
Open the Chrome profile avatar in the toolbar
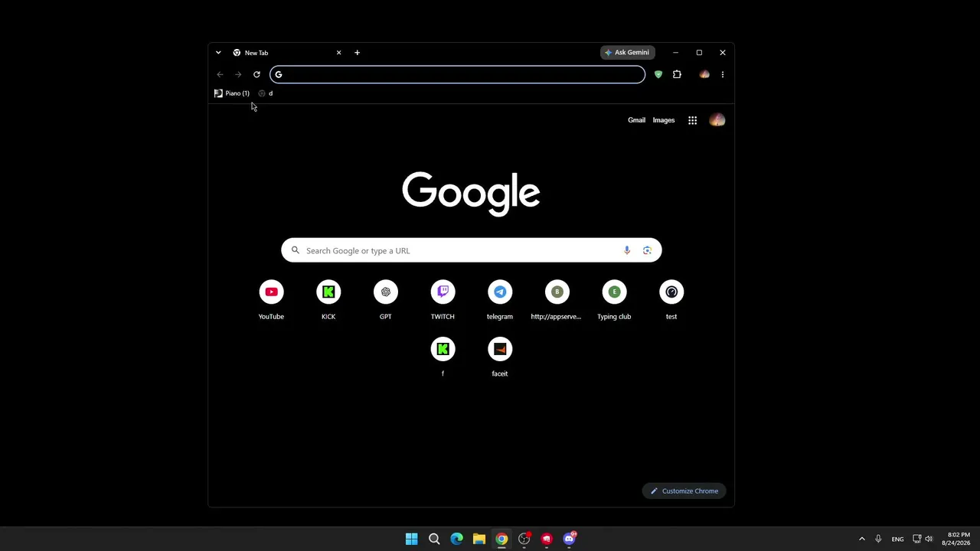(x=704, y=74)
